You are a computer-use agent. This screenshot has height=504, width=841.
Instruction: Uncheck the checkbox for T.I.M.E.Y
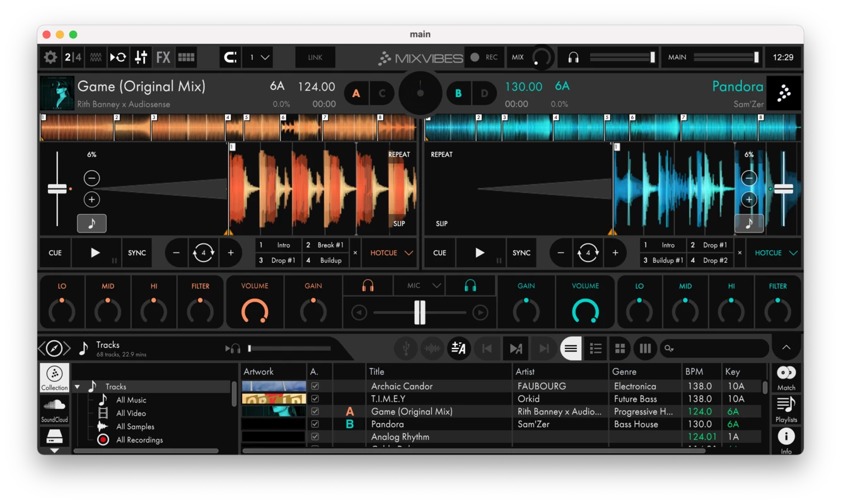[x=315, y=399]
